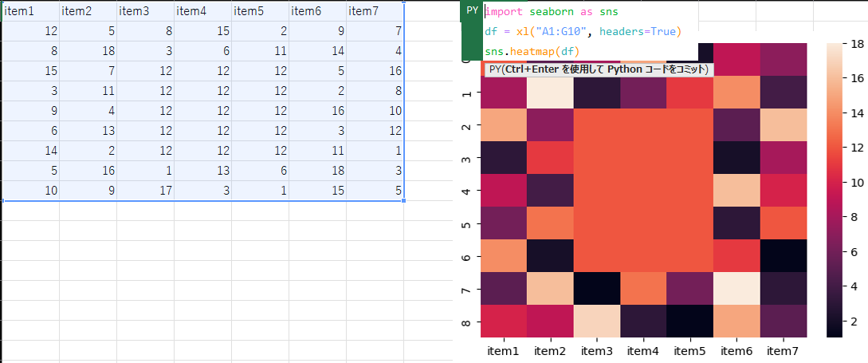Click the green PY badge icon

[x=472, y=11]
